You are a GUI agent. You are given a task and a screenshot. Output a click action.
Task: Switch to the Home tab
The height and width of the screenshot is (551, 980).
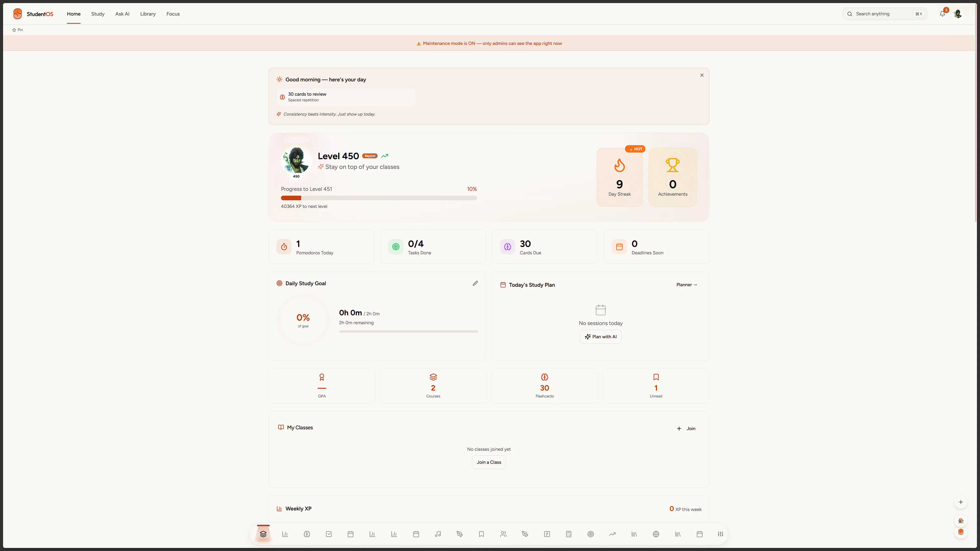point(74,14)
